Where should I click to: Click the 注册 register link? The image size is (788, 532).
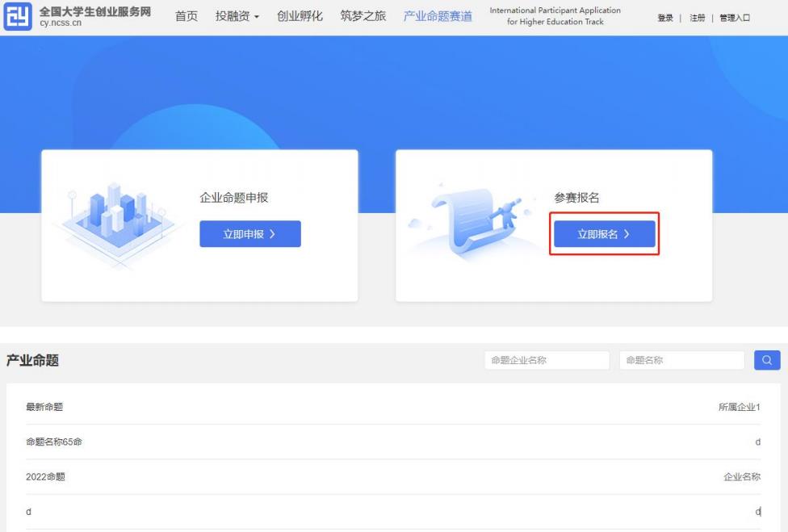pos(697,18)
